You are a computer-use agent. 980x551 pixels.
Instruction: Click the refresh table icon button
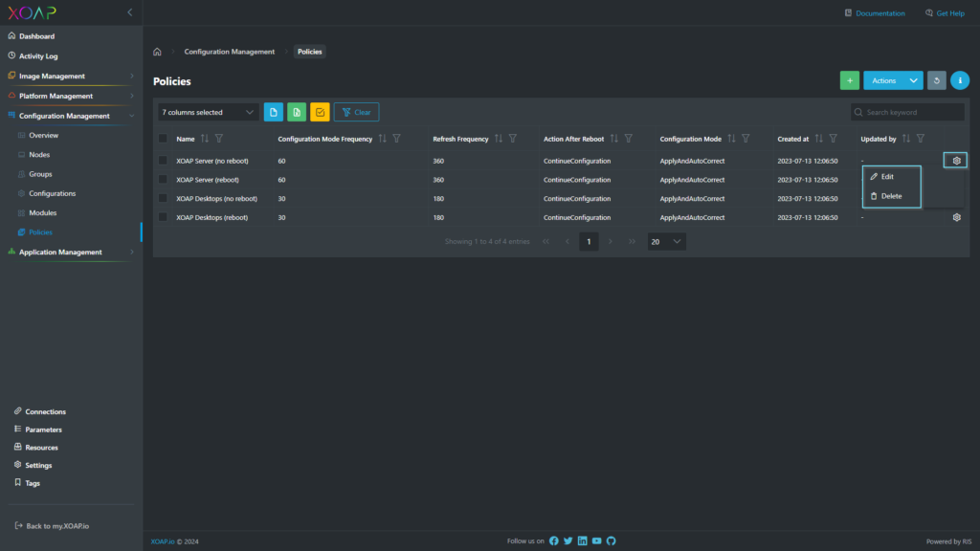(936, 80)
